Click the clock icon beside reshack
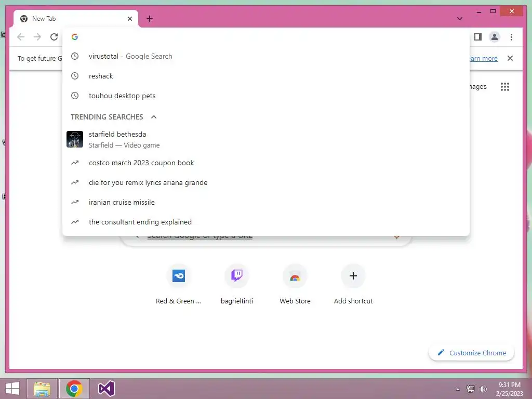 pyautogui.click(x=75, y=76)
